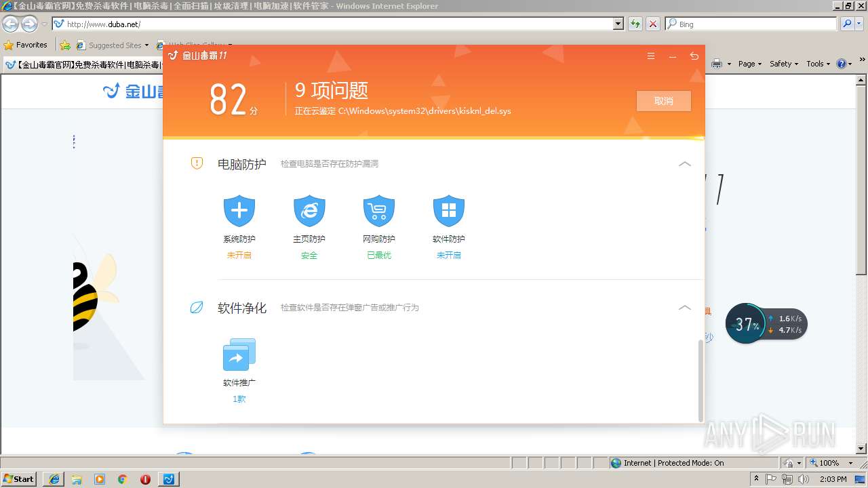Screen dimensions: 868x488
Task: Click the Duba results panel scrollbar
Action: pos(701,380)
